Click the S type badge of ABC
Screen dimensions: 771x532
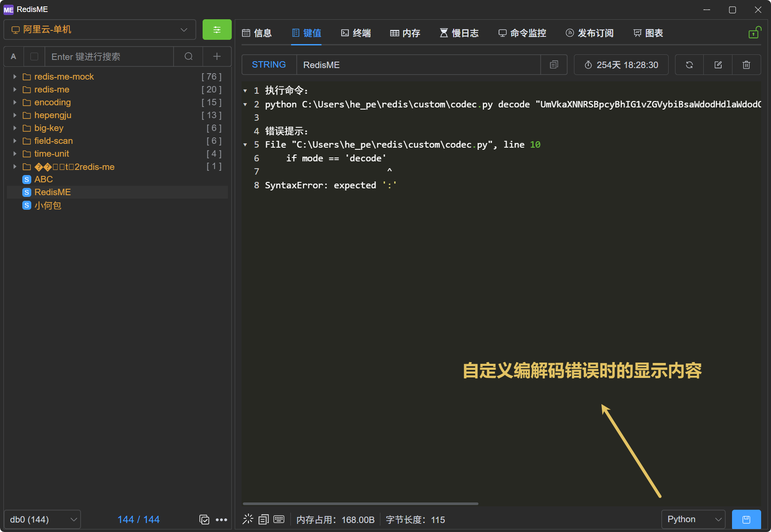click(x=27, y=179)
